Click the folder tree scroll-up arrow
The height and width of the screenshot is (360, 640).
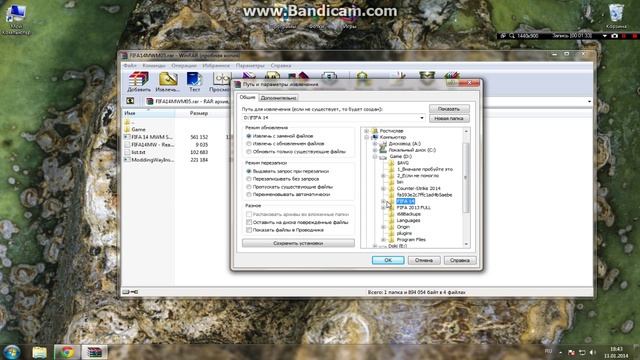[x=466, y=131]
